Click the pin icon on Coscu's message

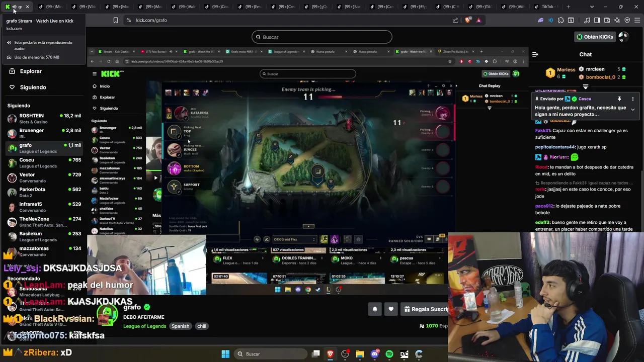coord(619,99)
